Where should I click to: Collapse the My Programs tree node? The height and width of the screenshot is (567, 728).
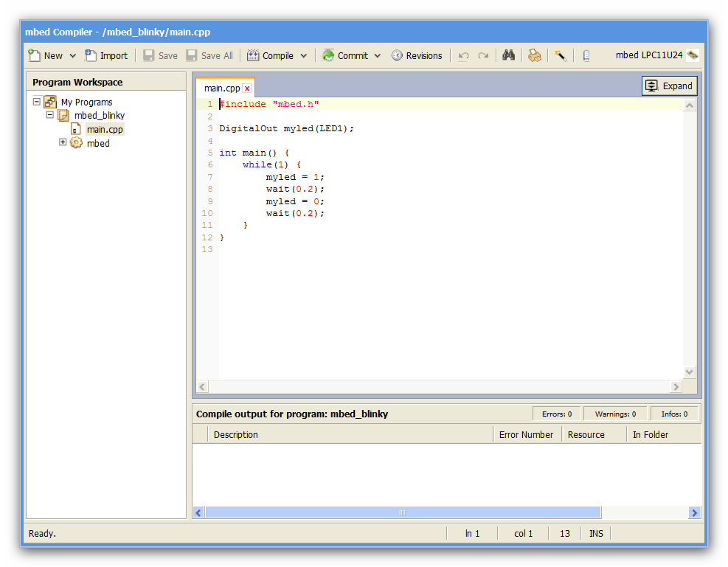(x=37, y=102)
